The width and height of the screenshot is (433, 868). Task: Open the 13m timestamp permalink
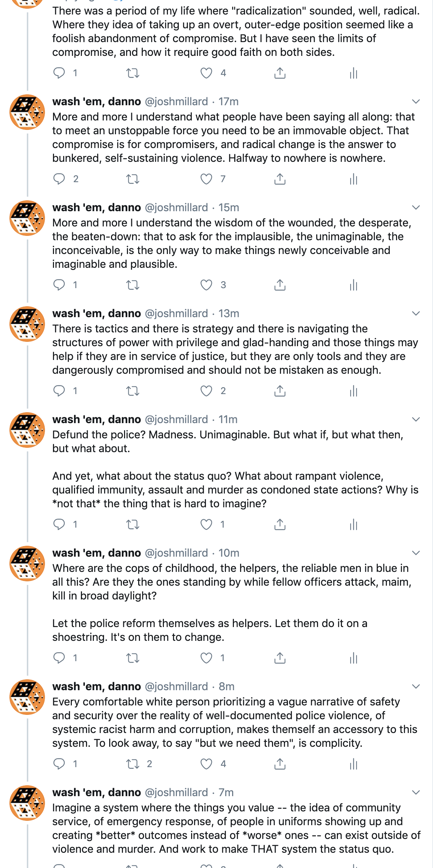228,314
